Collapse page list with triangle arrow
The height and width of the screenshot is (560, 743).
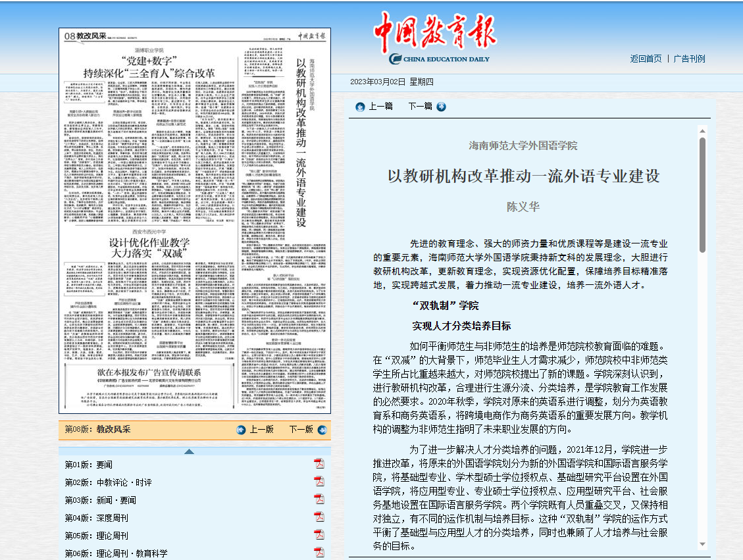click(x=189, y=451)
